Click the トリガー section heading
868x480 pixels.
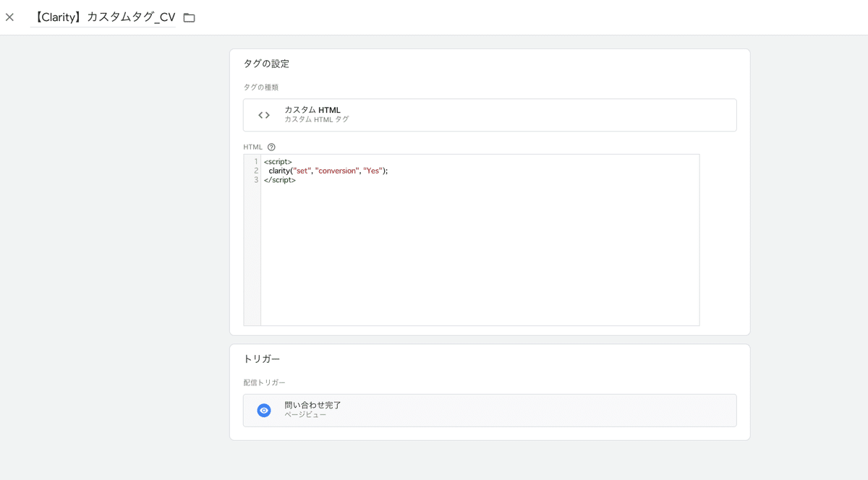[262, 359]
